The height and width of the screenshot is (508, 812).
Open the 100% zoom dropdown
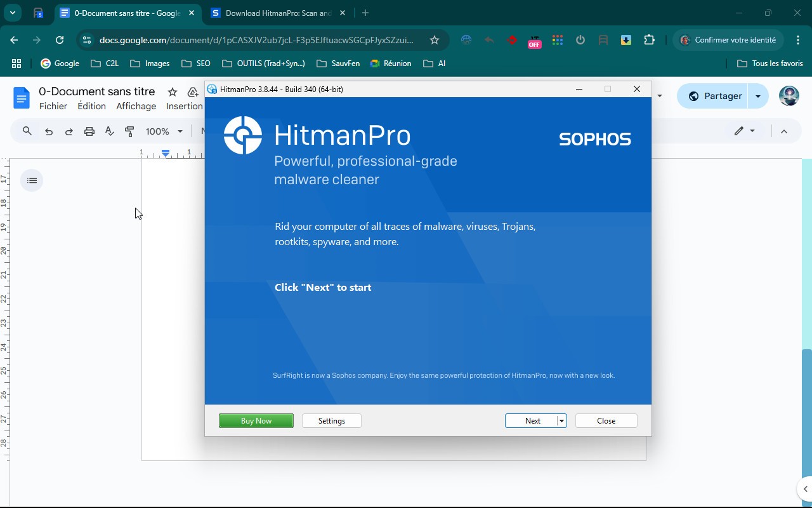pos(162,131)
